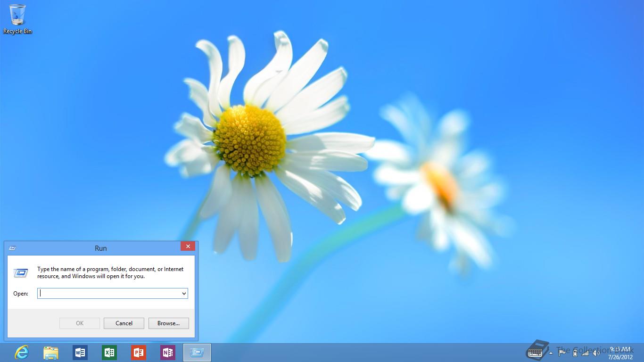Launch OneNote from the taskbar

tap(168, 352)
